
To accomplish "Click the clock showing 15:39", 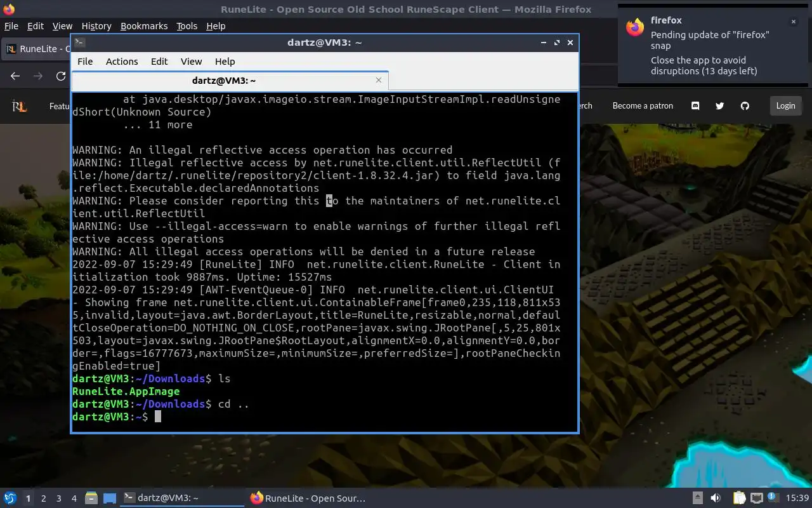I will (797, 498).
